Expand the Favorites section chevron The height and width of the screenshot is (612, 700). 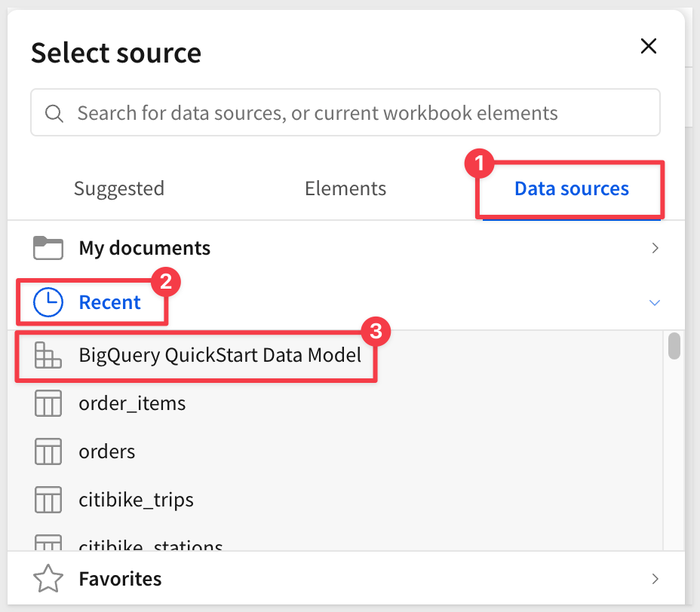coord(655,579)
